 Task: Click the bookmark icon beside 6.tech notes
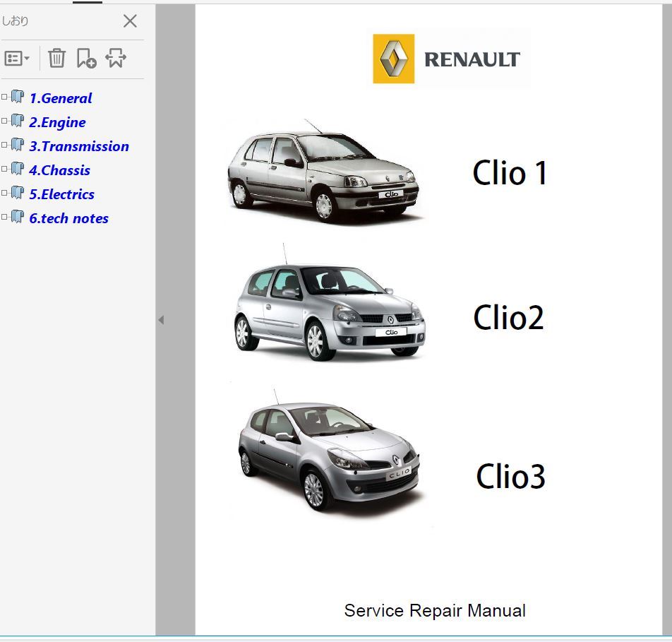(x=18, y=218)
